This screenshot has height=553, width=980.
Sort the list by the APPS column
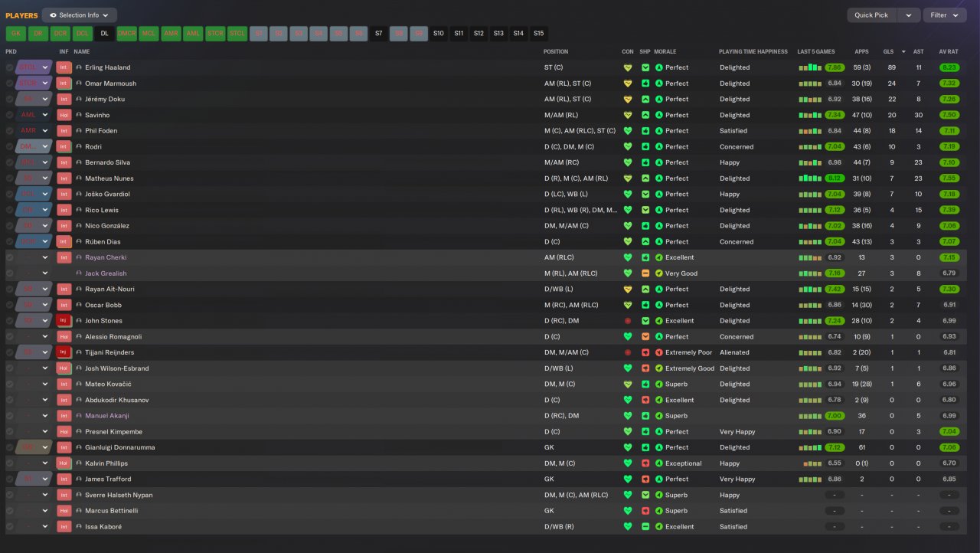pos(861,52)
